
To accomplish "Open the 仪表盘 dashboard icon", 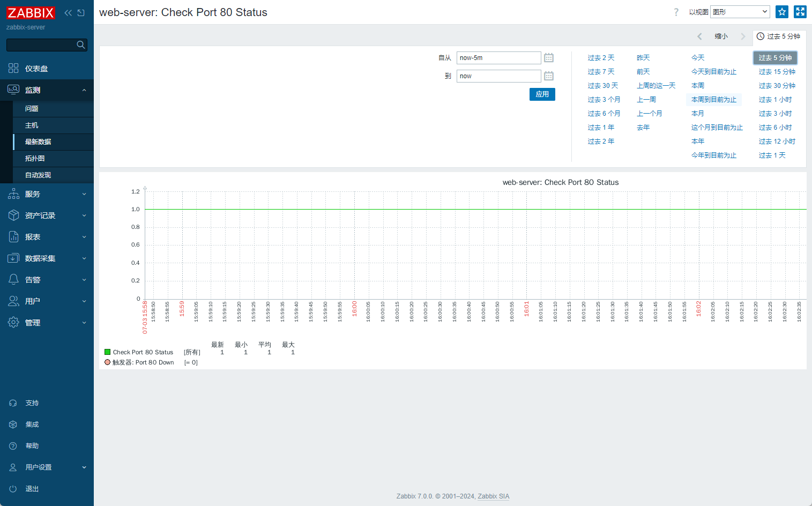I will click(13, 68).
